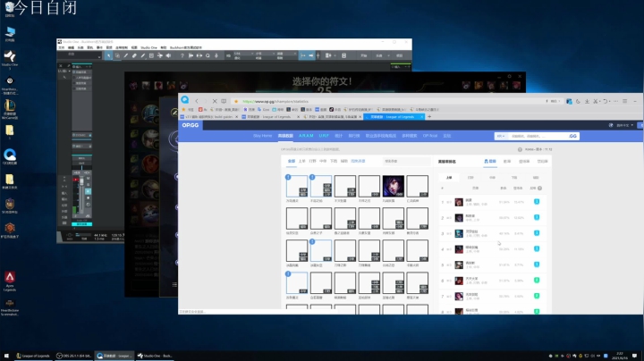
Task: Open the Apex Legends desktop shortcut
Action: coord(10,281)
